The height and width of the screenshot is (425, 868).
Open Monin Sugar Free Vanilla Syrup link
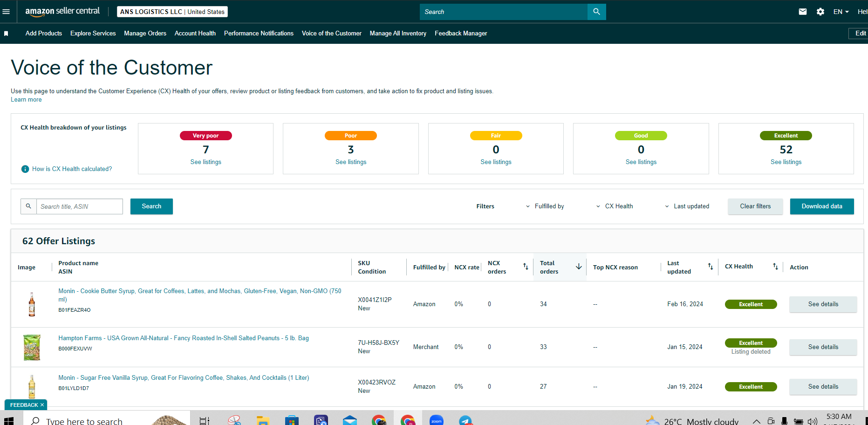184,378
